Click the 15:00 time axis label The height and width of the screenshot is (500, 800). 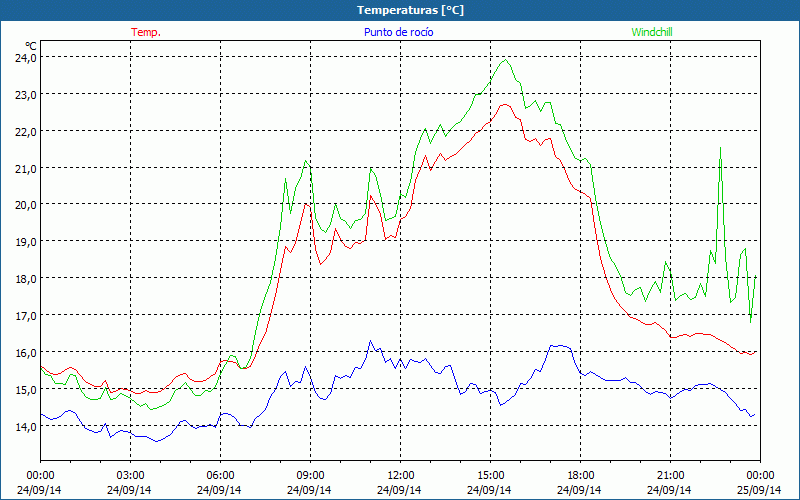coord(490,476)
